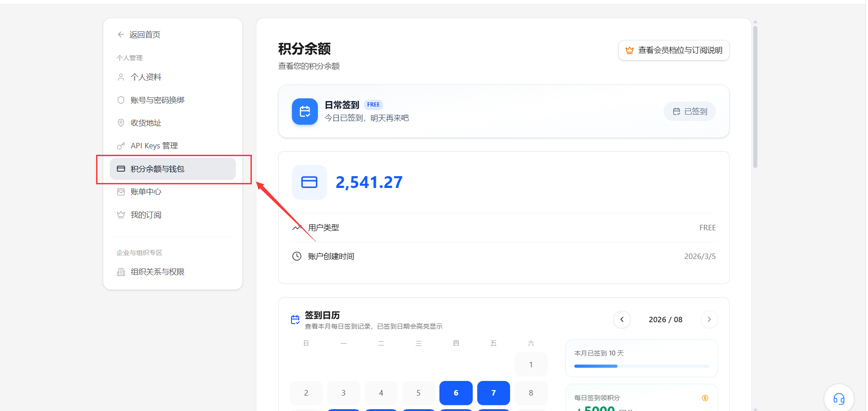
Task: Click the 已签到 check-in button
Action: pos(689,112)
